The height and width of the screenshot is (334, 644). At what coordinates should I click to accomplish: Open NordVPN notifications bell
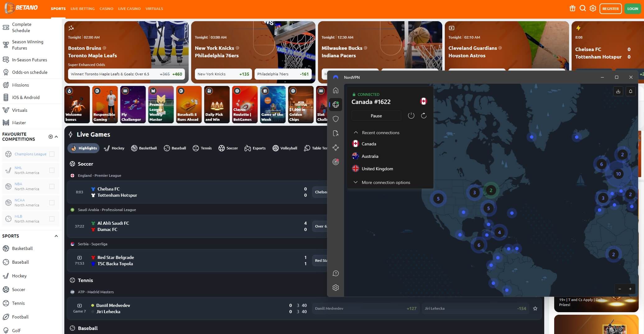point(631,91)
